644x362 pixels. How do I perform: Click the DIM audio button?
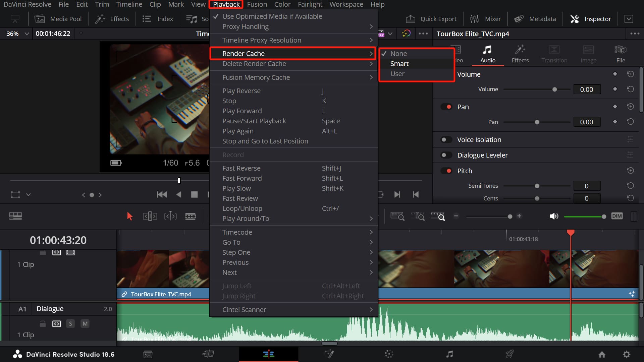(x=617, y=216)
